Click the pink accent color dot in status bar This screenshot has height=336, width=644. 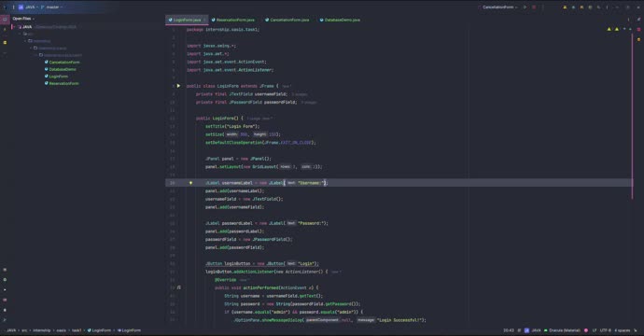(x=586, y=330)
